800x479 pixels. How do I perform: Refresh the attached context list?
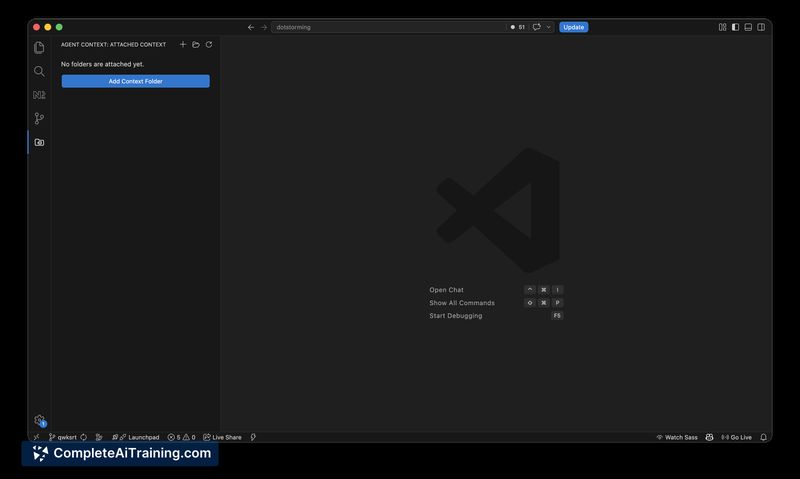(209, 44)
